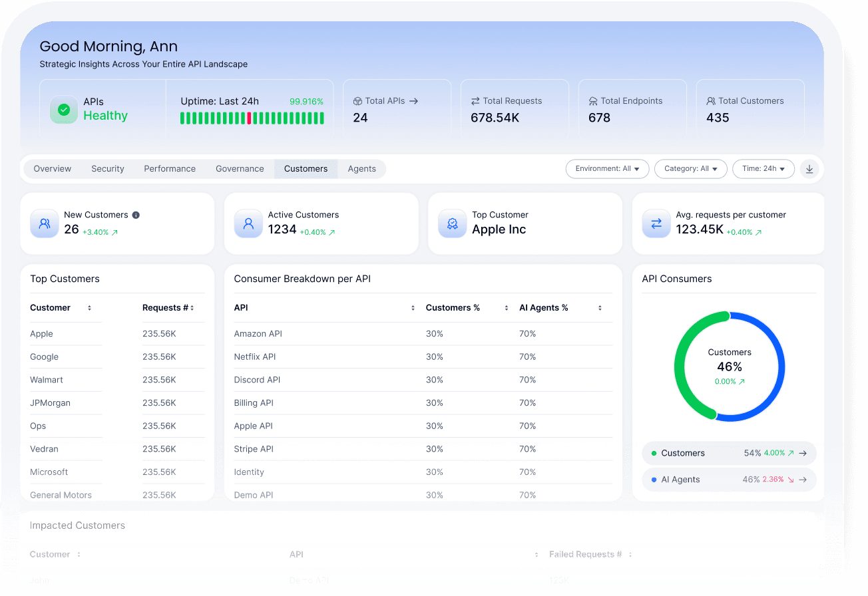Click the 678.54K total requests value
This screenshot has width=868, height=596.
pos(495,118)
